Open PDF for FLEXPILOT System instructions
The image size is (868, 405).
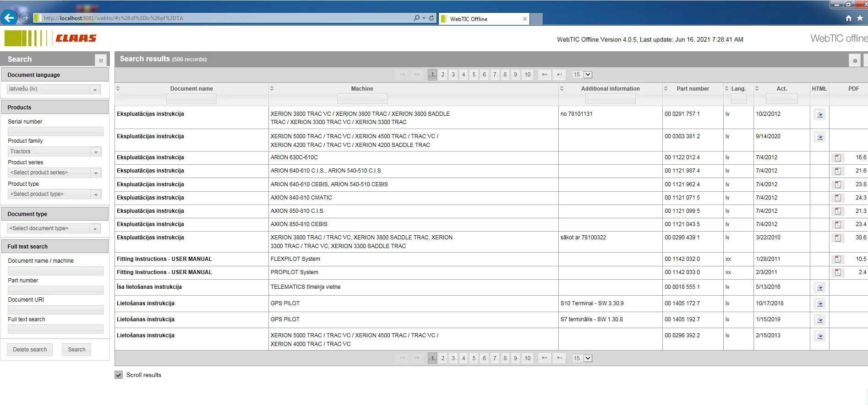[x=838, y=259]
